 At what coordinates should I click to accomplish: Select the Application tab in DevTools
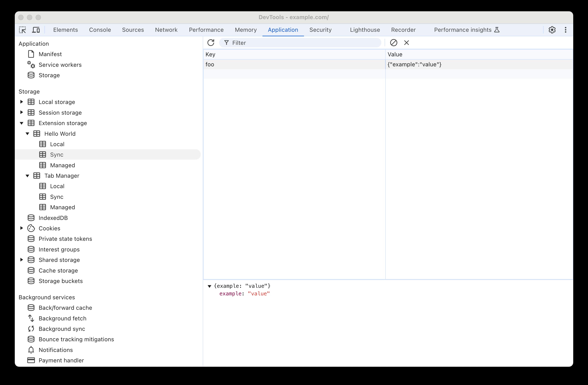click(283, 30)
